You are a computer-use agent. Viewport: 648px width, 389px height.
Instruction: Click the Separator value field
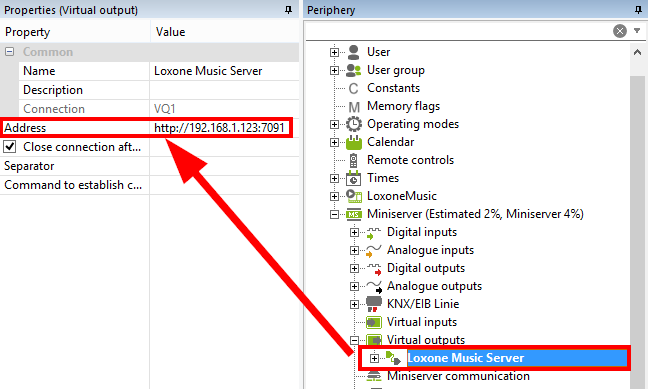(x=224, y=166)
